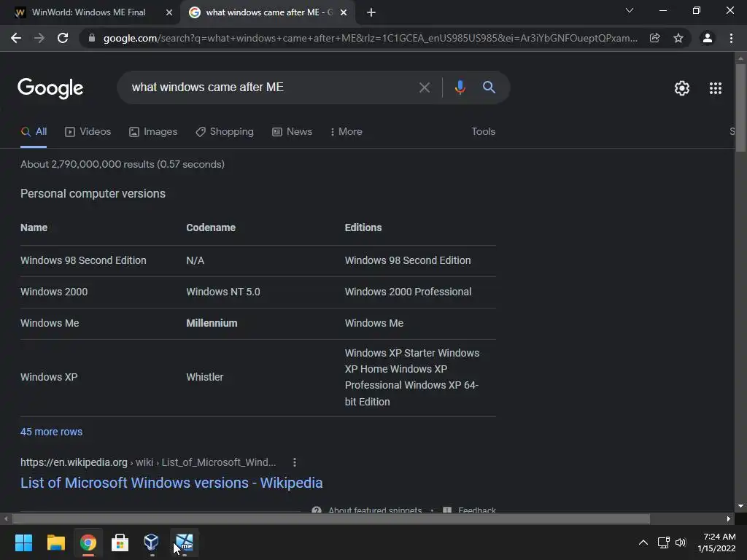Open Microsoft Store from the taskbar
This screenshot has height=560, width=747.
120,542
